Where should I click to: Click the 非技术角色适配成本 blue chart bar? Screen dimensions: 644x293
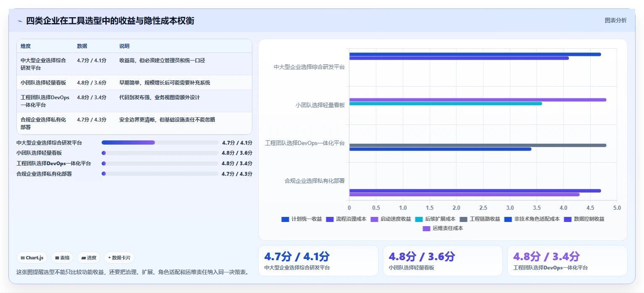[440, 149]
